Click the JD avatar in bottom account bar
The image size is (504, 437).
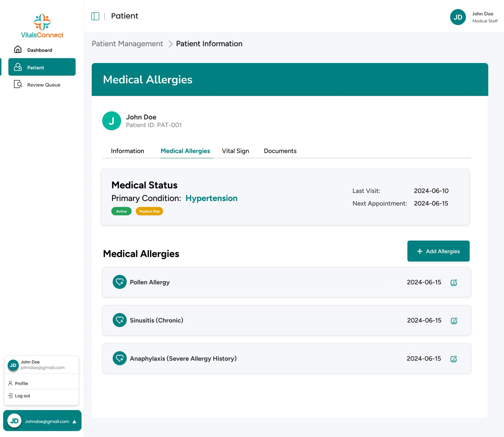pyautogui.click(x=14, y=421)
